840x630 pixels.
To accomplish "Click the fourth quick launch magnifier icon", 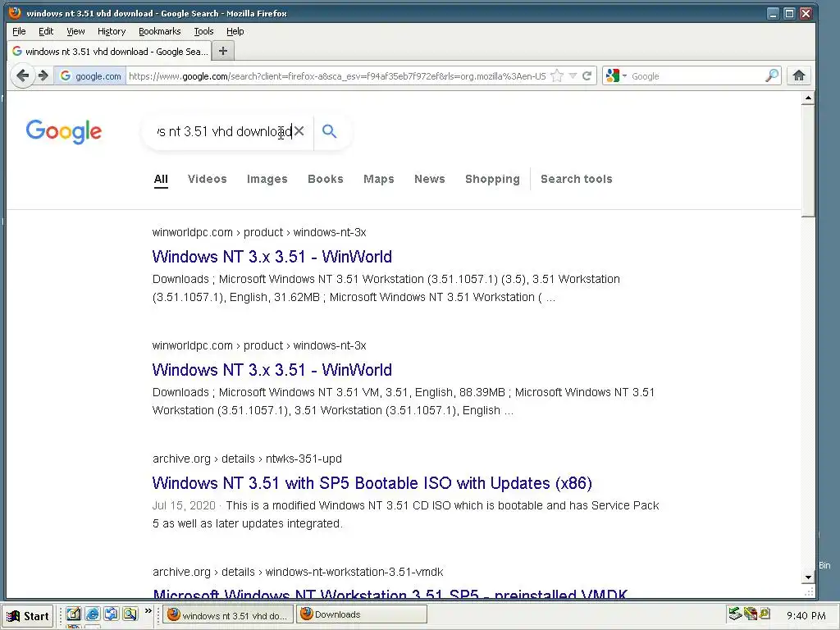I will (130, 614).
